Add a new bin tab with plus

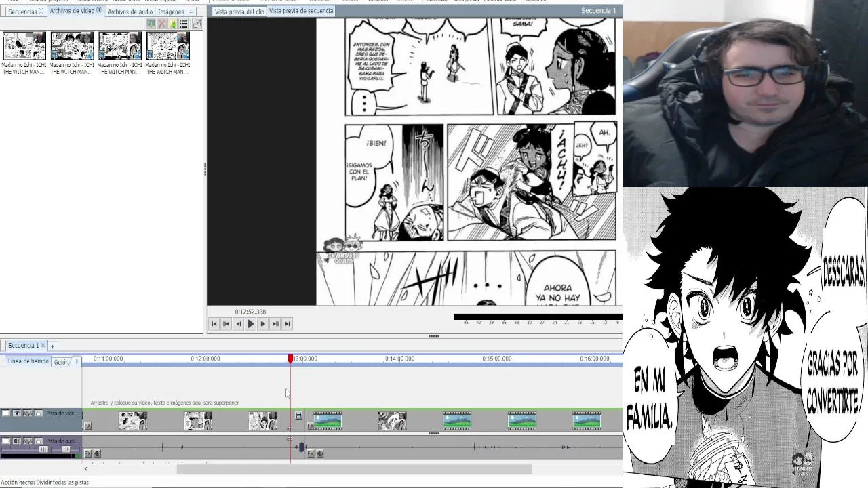191,12
